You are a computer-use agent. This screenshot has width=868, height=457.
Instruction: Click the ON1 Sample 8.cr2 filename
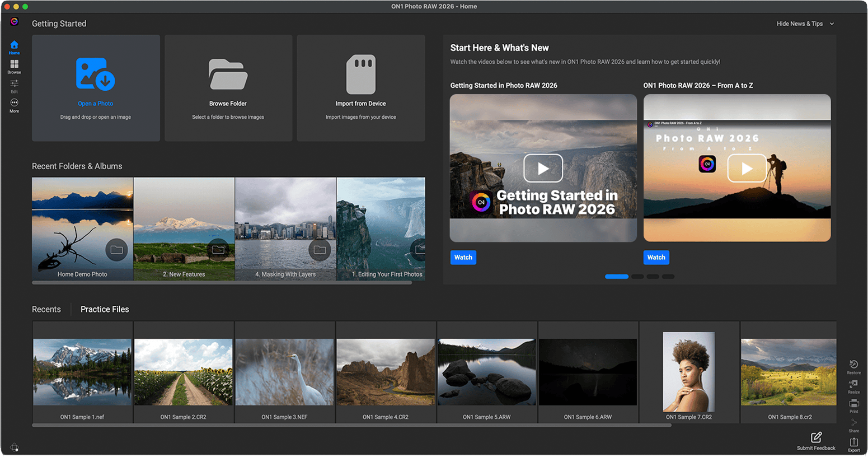click(790, 417)
